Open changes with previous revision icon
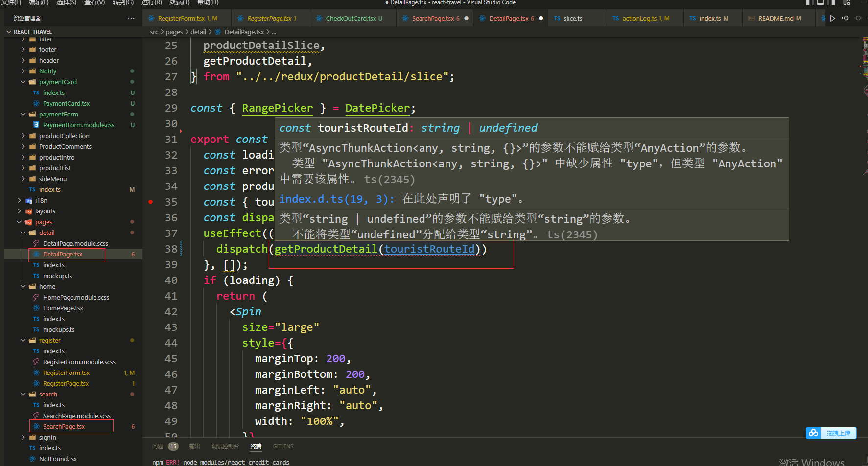 coord(845,18)
